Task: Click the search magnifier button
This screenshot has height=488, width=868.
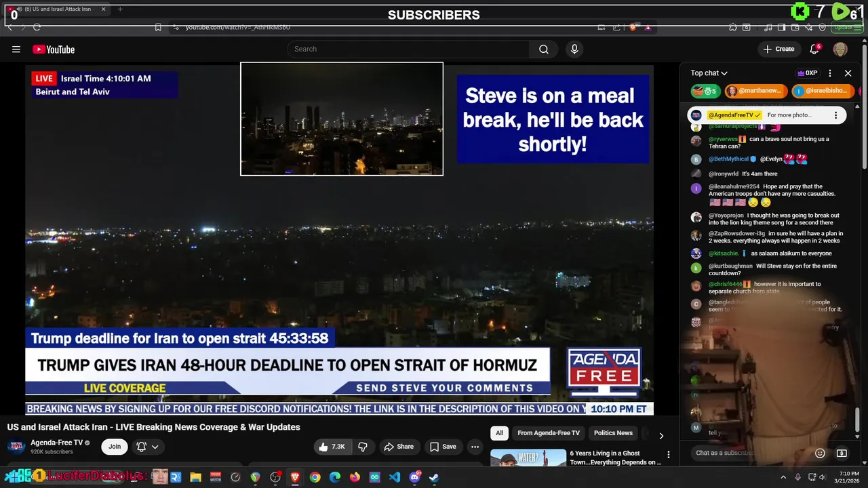Action: point(544,49)
